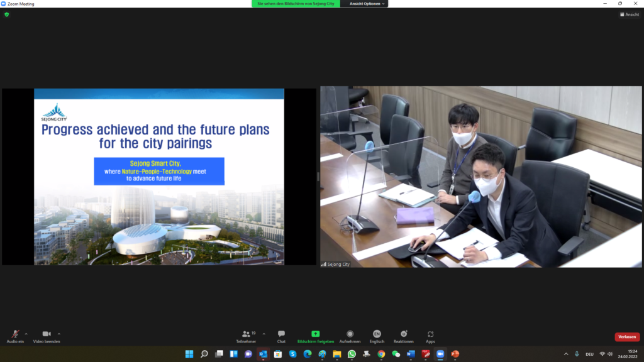
Task: Click the red Verlassen leave button
Action: pyautogui.click(x=626, y=337)
